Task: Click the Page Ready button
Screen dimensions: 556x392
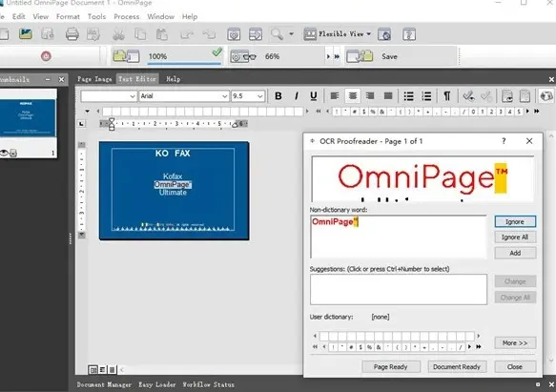Action: tap(391, 367)
